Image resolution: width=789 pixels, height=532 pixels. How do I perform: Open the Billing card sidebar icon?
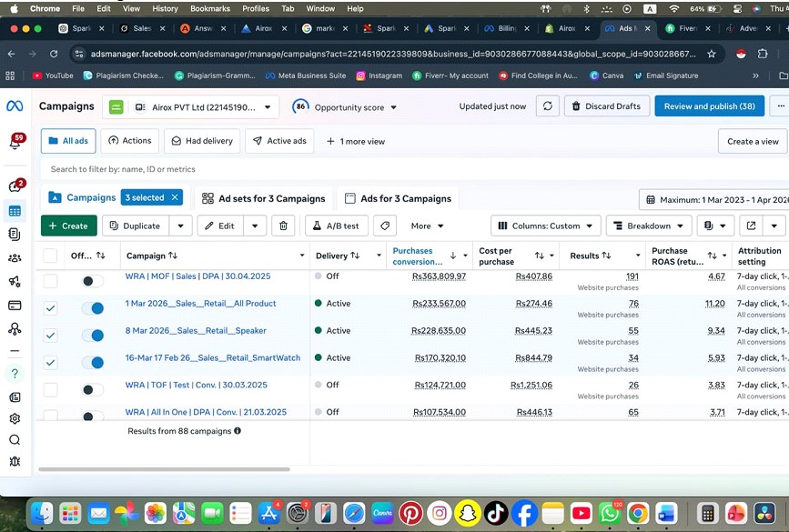point(15,306)
